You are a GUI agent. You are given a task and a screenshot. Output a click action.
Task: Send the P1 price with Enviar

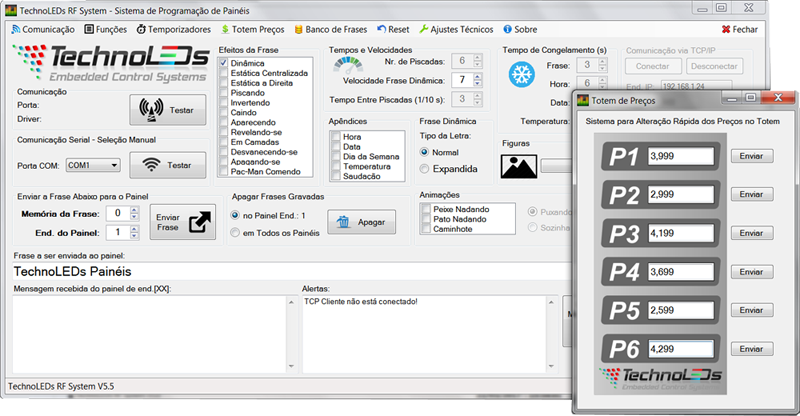[752, 156]
